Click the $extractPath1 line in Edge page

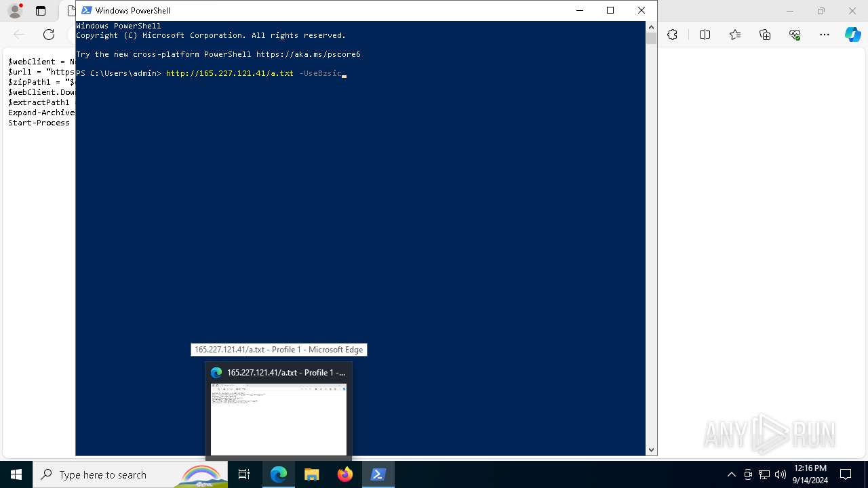[39, 102]
